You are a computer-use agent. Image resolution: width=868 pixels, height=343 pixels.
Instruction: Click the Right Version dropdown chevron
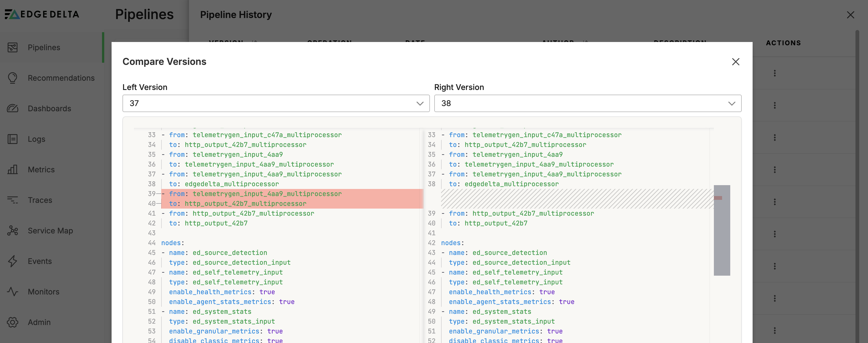(x=732, y=103)
